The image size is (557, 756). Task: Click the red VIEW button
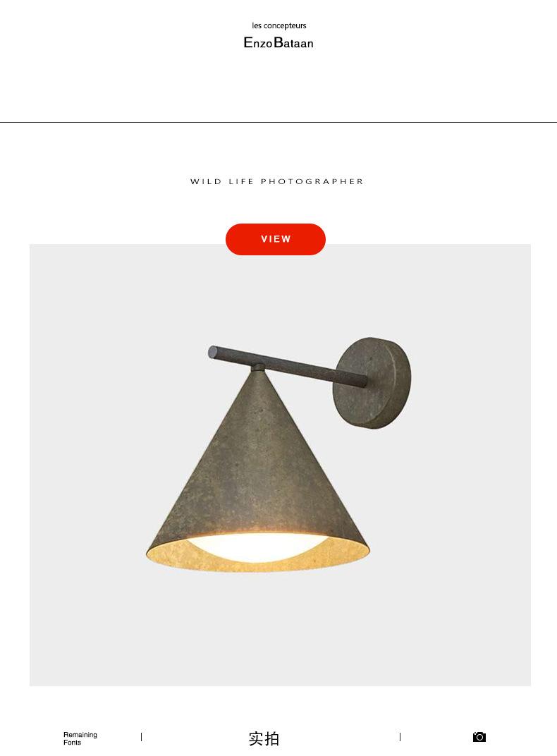(276, 239)
